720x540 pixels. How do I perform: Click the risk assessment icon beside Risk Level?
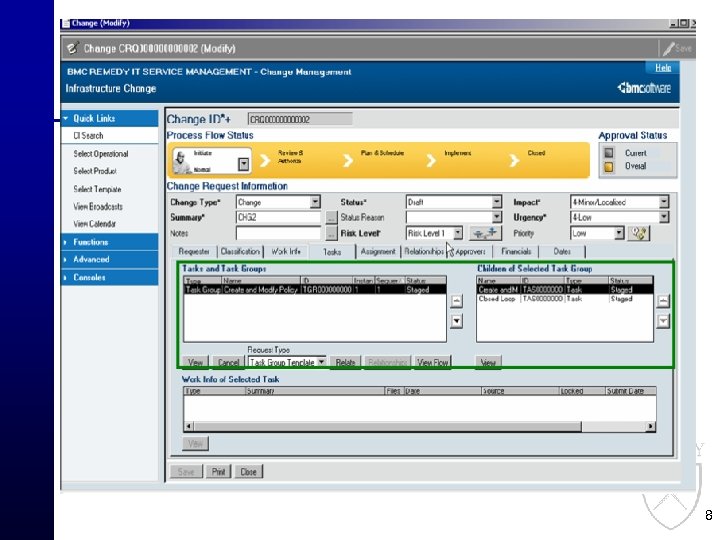pyautogui.click(x=485, y=233)
